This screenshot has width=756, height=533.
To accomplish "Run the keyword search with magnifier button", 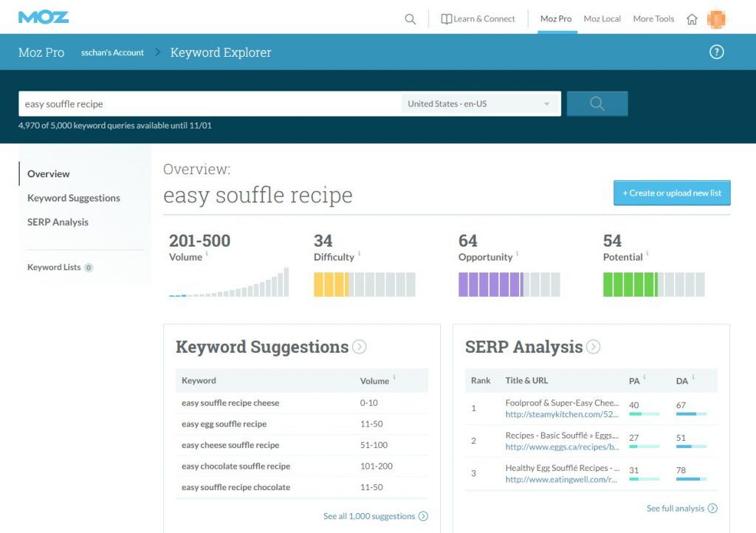I will tap(597, 103).
